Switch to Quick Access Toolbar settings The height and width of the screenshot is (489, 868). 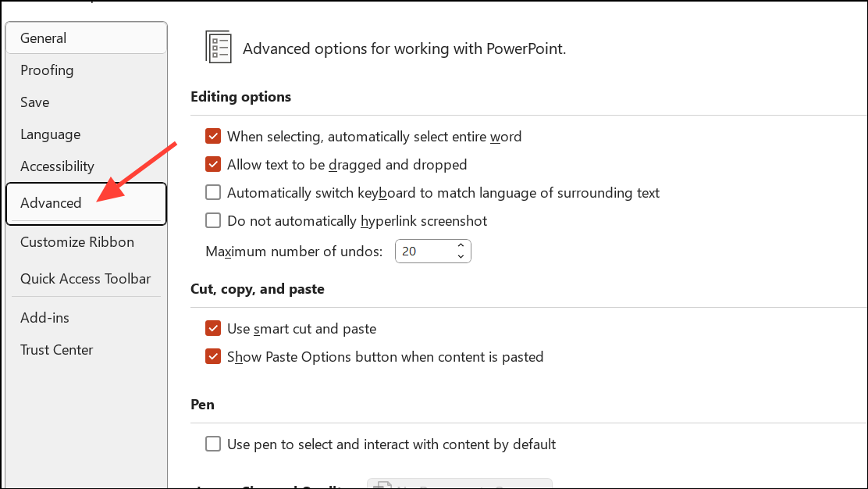point(86,279)
